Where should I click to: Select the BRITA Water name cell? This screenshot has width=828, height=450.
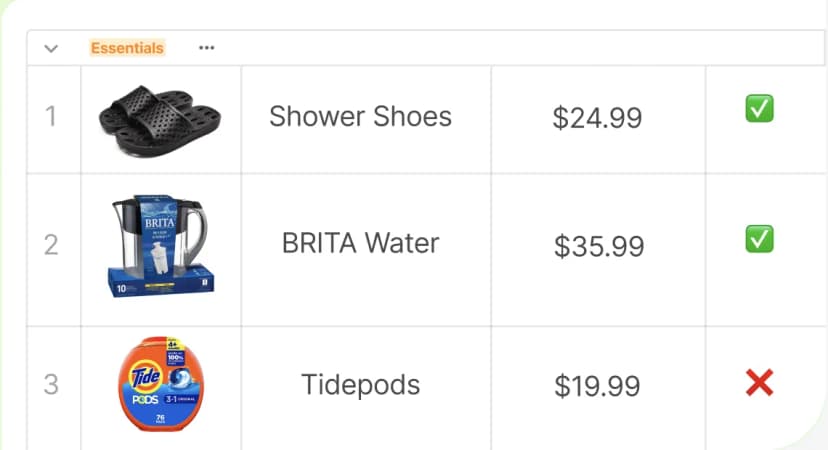(x=360, y=243)
